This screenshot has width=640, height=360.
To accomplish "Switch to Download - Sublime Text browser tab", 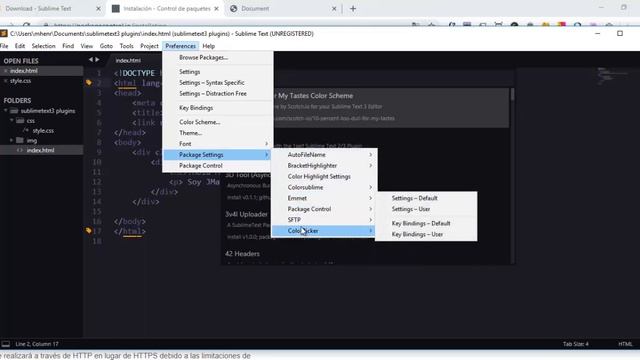I will [x=38, y=9].
